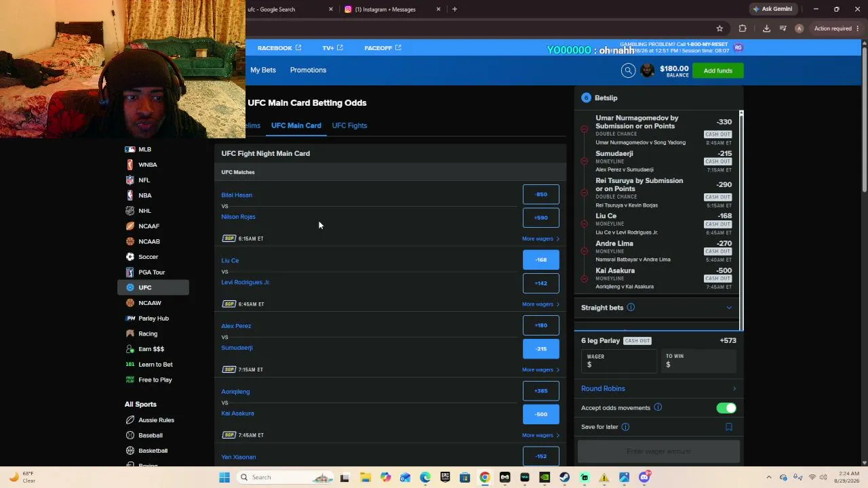Bookmark this page with the star icon

click(x=719, y=28)
